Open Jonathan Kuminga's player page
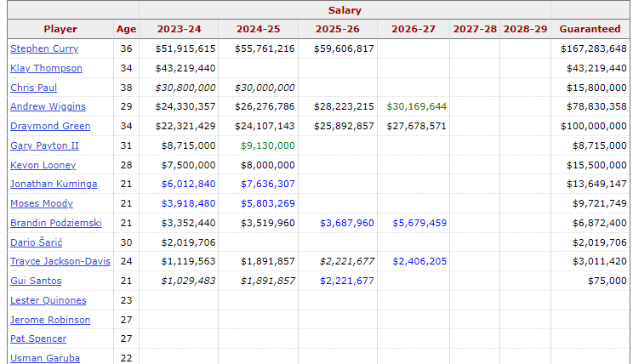This screenshot has height=364, width=633. (54, 184)
